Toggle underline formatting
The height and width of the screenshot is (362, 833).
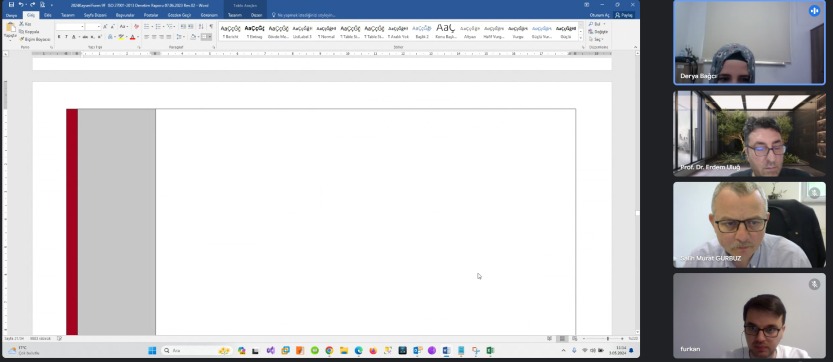tap(73, 37)
